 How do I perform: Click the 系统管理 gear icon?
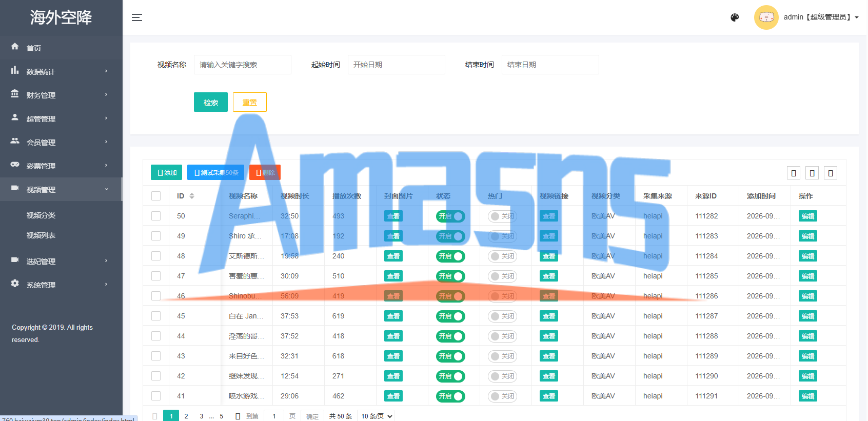(15, 284)
